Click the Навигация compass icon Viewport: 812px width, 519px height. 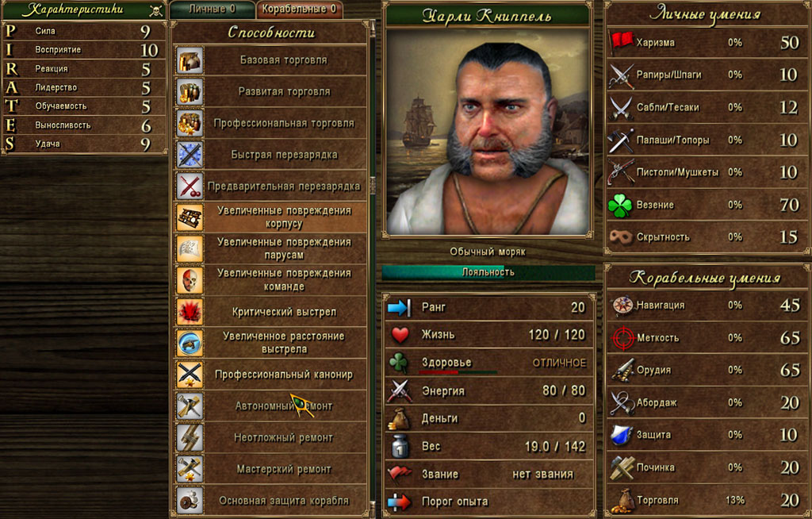622,306
